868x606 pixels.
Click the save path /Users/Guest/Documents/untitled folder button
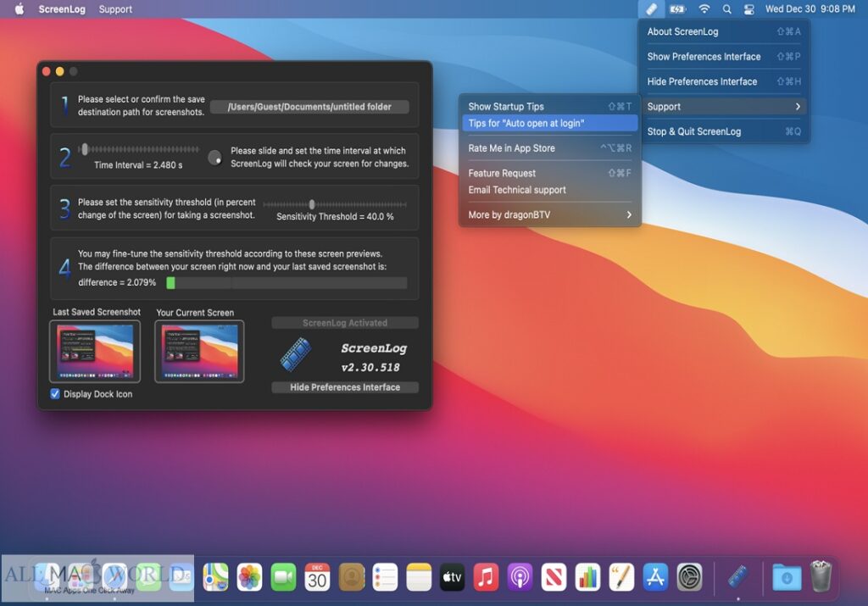coord(309,107)
